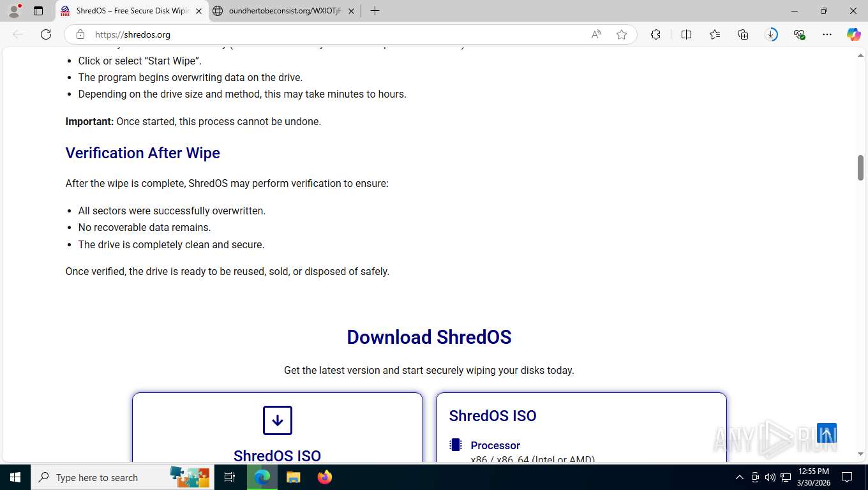Open volume control in system tray
This screenshot has width=868, height=490.
tap(770, 477)
